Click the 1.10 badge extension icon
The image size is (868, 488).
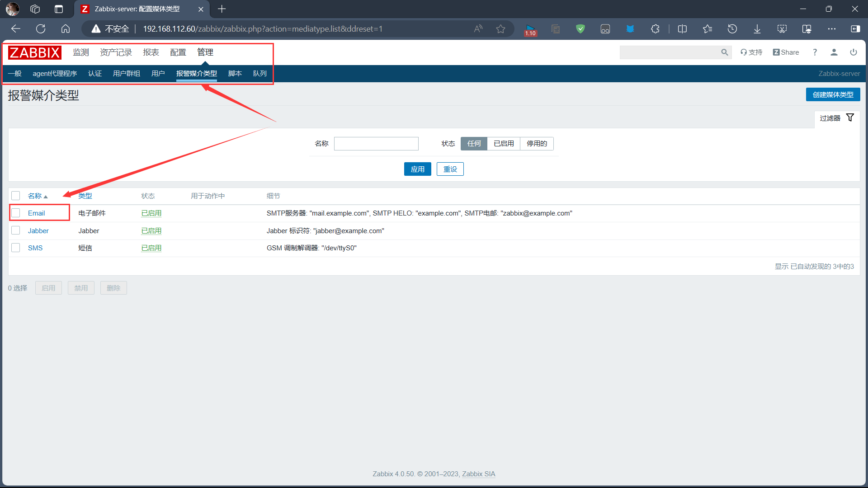click(530, 30)
